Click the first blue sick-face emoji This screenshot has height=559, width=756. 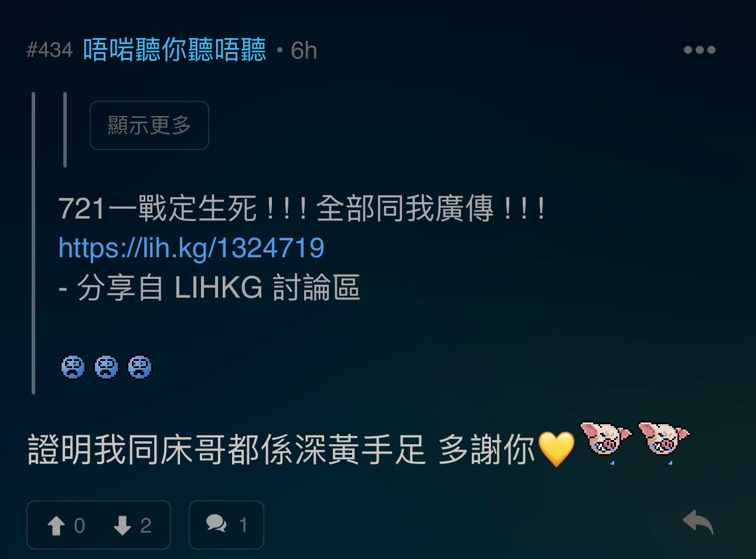pos(73,367)
